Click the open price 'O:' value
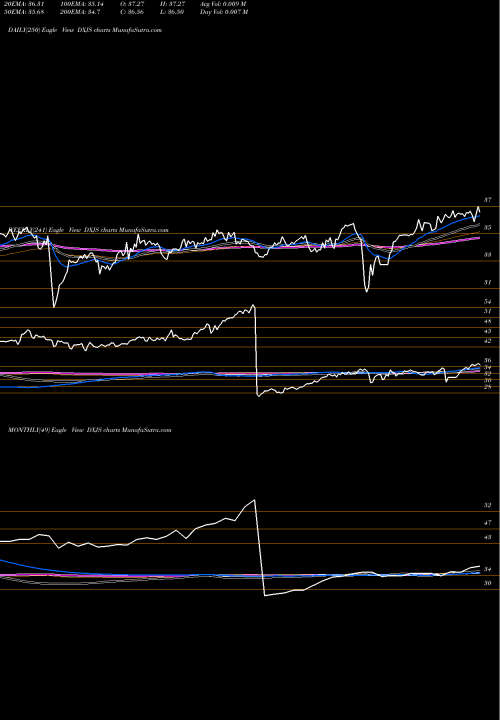This screenshot has height=720, width=500. [x=131, y=4]
